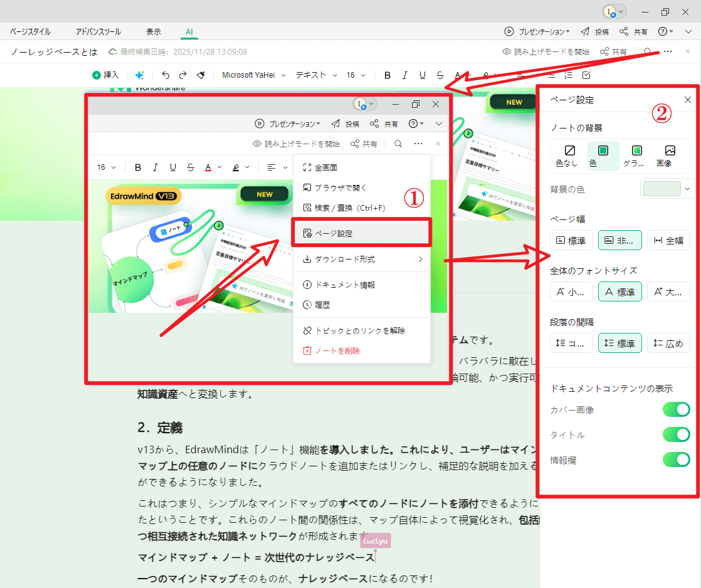Select the AI assistant sparkle icon in toolbar

tap(140, 75)
